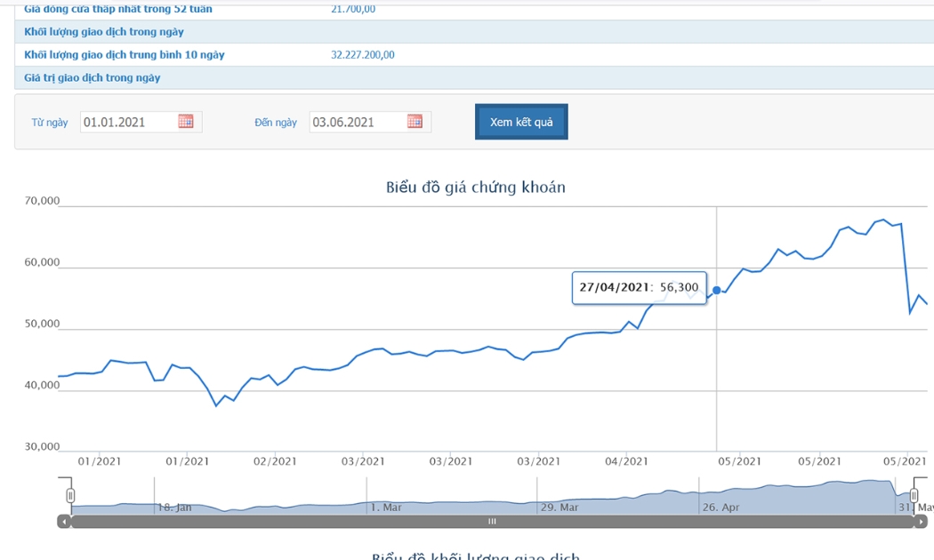This screenshot has height=560, width=934.
Task: Click the navigator scrollbar center grip
Action: tap(492, 521)
